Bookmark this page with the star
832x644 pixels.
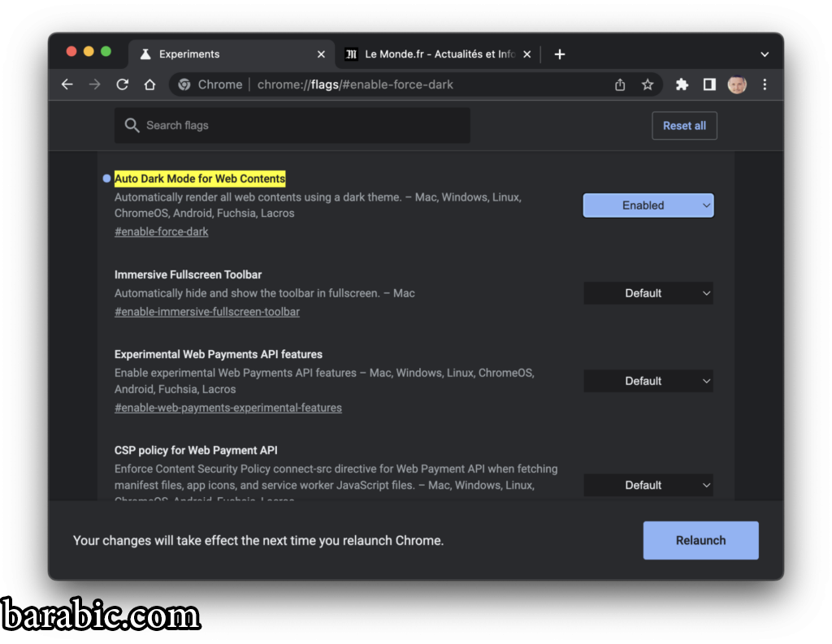(648, 84)
